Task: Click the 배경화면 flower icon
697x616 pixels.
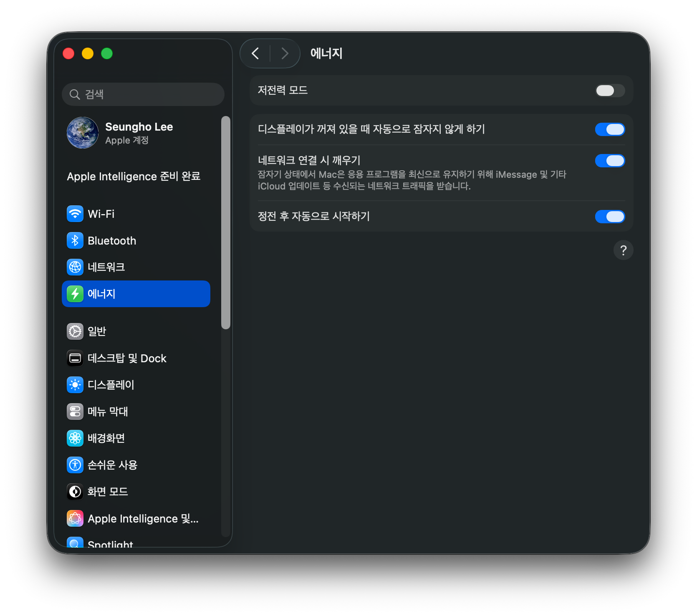Action: click(x=75, y=438)
